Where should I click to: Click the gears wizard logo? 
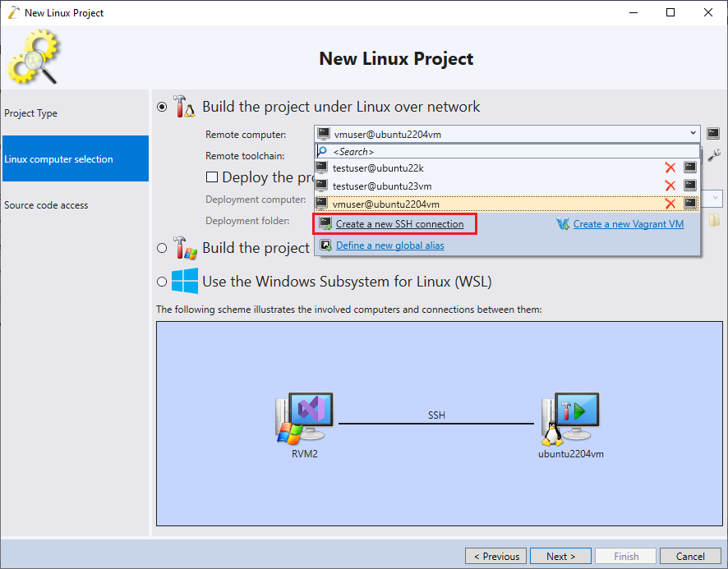pyautogui.click(x=33, y=57)
